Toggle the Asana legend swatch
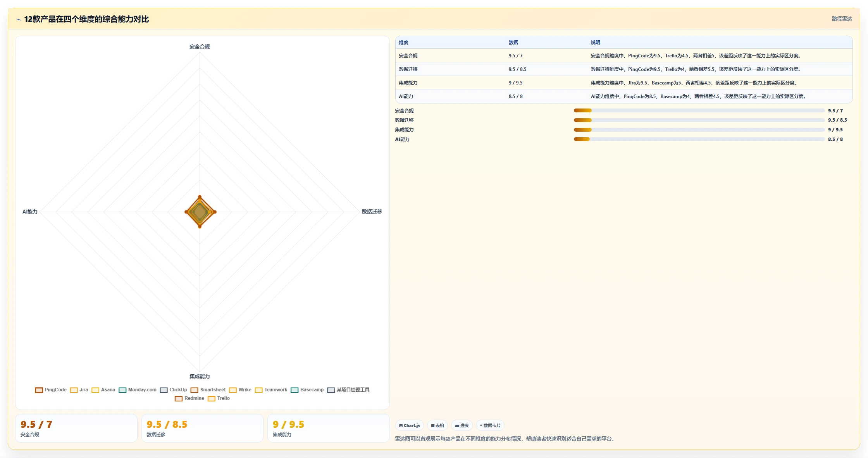The image size is (868, 458). 95,390
